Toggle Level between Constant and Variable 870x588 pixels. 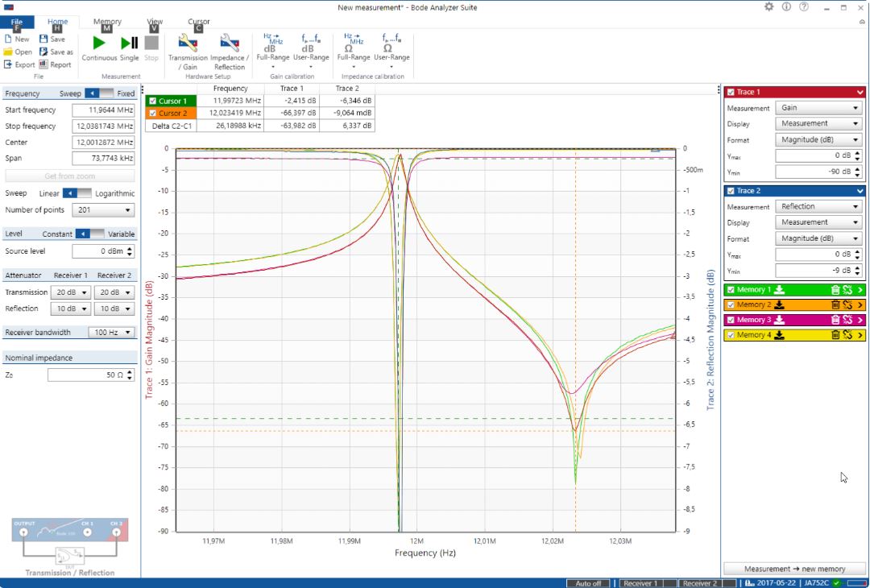pyautogui.click(x=89, y=234)
